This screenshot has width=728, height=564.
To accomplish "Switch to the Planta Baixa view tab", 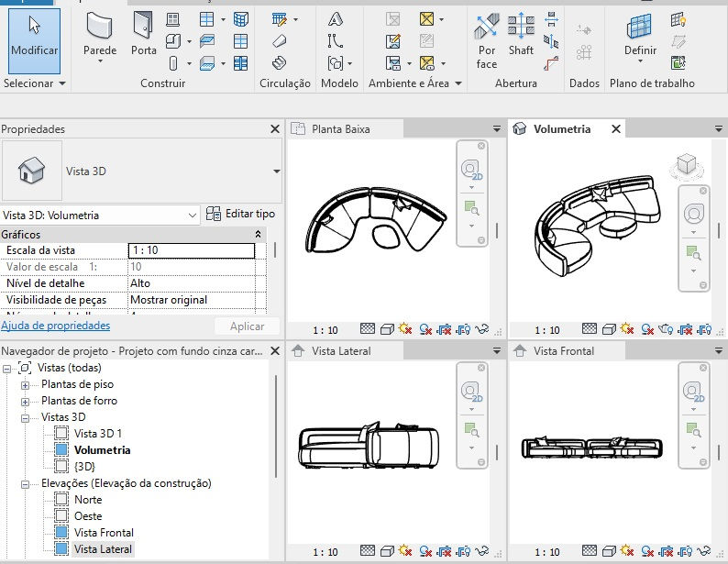I will [346, 129].
